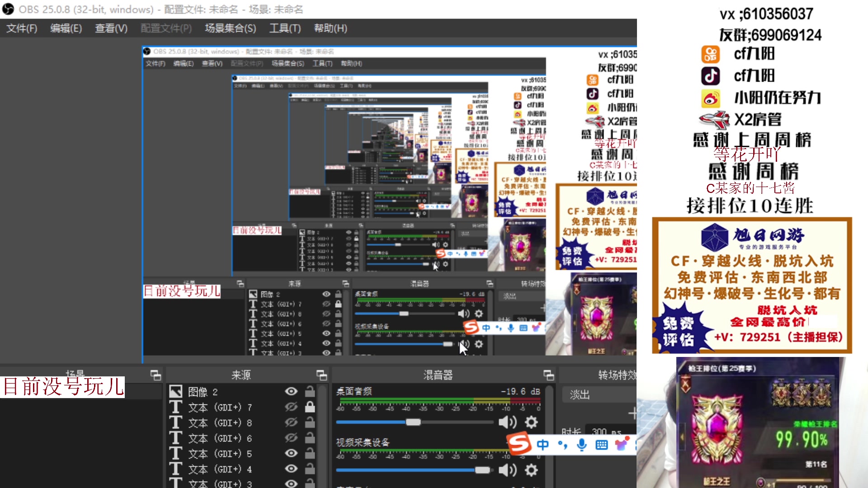The width and height of the screenshot is (868, 488).
Task: Show the 文本 (GDI+) 8 source
Action: (291, 422)
